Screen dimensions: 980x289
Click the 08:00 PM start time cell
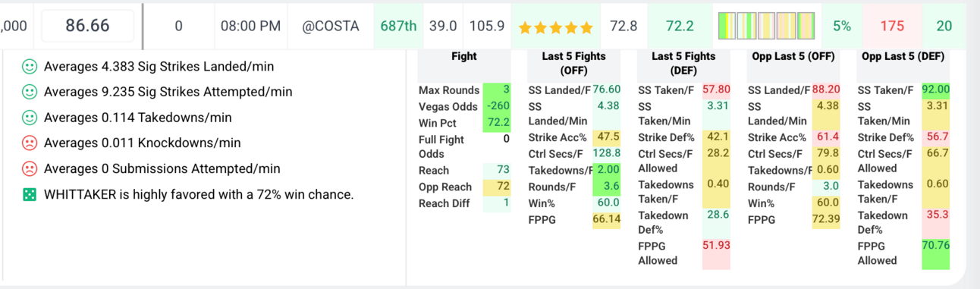(x=250, y=26)
